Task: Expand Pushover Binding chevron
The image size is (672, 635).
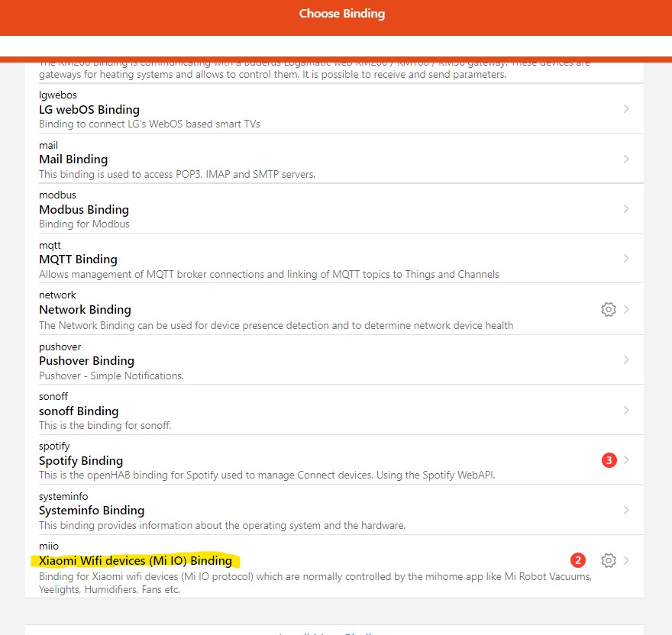Action: pyautogui.click(x=626, y=360)
